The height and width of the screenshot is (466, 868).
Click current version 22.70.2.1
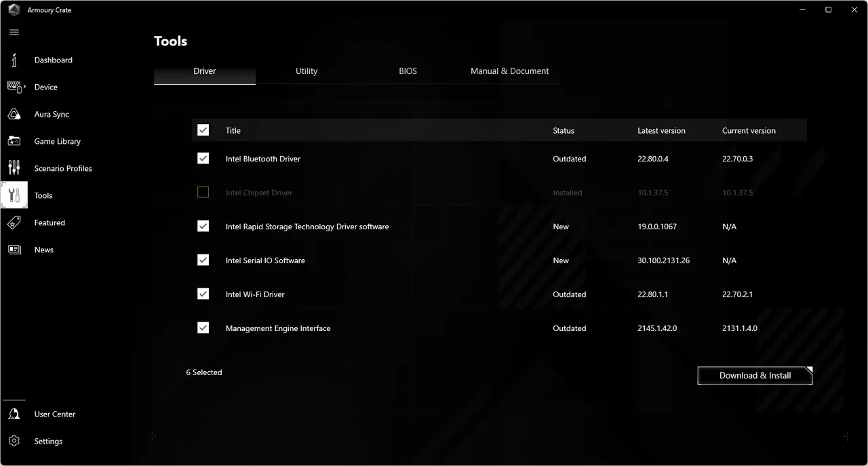tap(738, 294)
